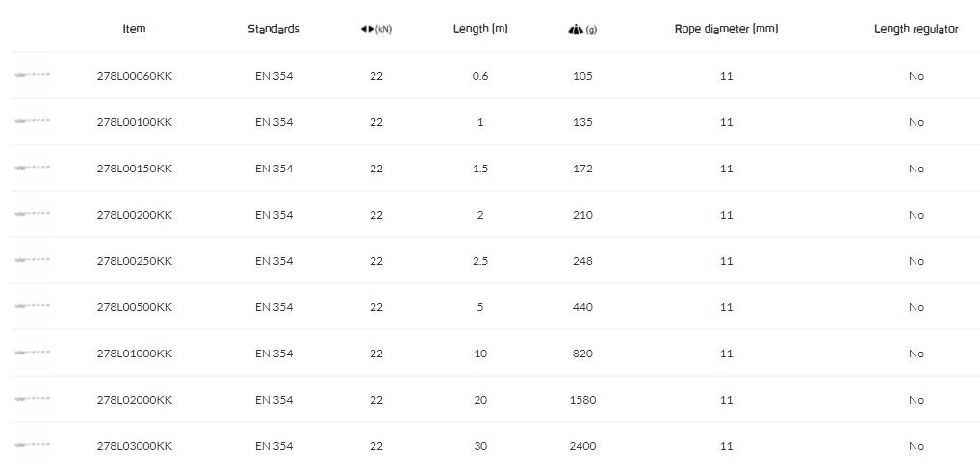The width and height of the screenshot is (980, 472).
Task: Click the Length (m) column header
Action: point(480,29)
